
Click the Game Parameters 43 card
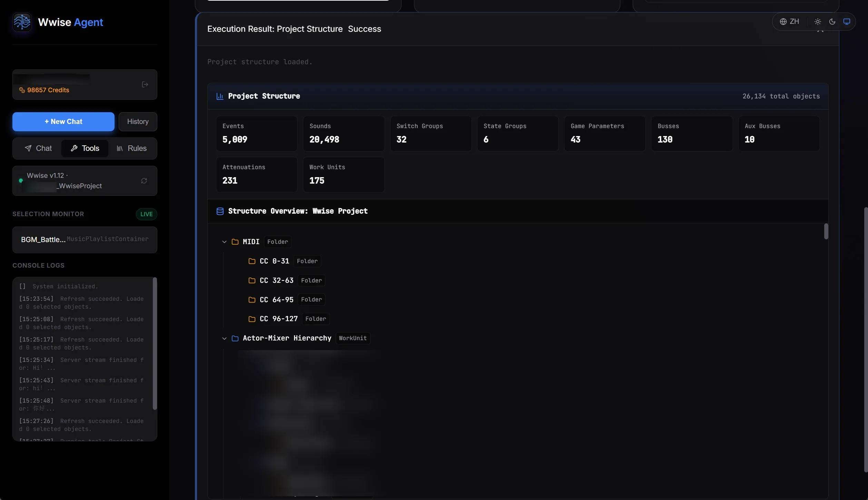point(605,133)
